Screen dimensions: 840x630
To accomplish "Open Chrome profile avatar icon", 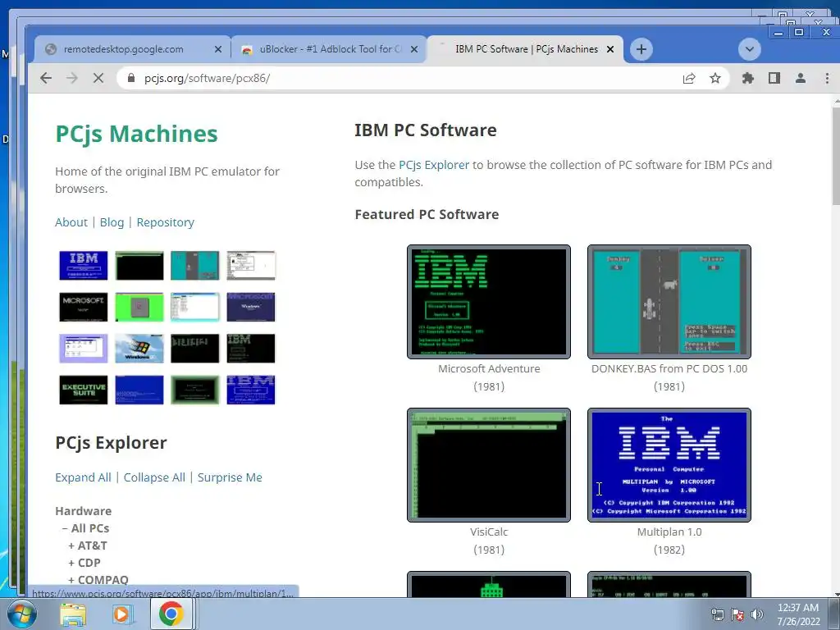I will click(x=801, y=78).
